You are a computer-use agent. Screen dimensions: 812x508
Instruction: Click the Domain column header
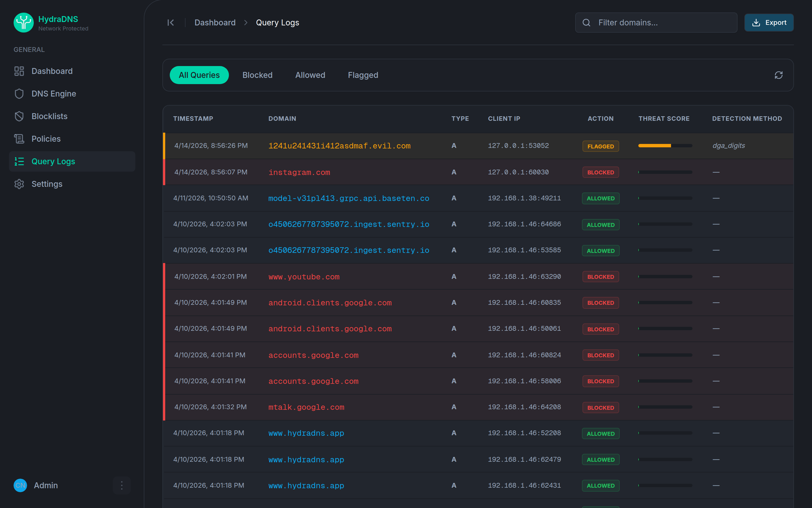(x=282, y=119)
